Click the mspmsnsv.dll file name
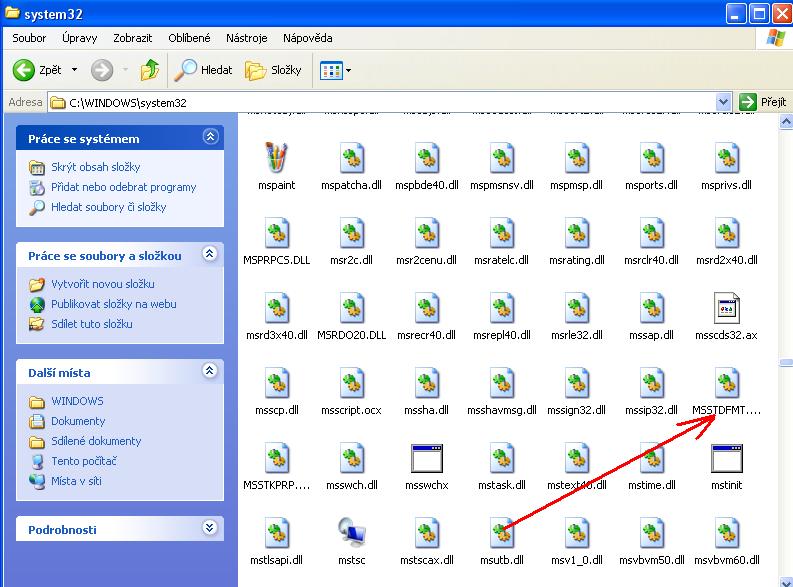 click(502, 186)
